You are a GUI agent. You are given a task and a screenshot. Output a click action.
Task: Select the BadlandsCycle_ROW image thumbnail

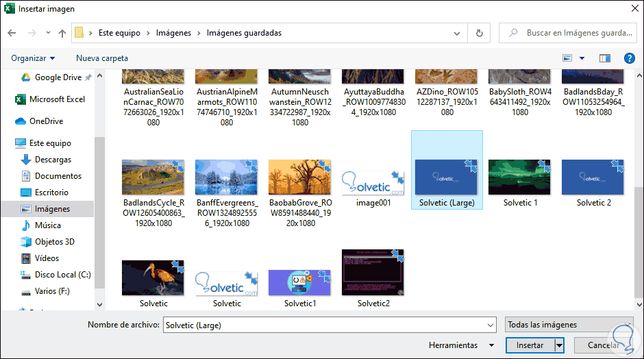pyautogui.click(x=153, y=177)
